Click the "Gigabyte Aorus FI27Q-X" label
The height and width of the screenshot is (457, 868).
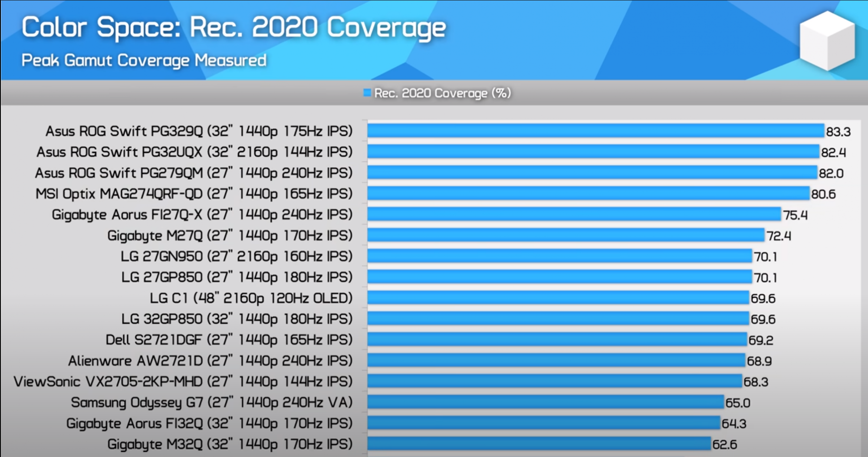[202, 214]
